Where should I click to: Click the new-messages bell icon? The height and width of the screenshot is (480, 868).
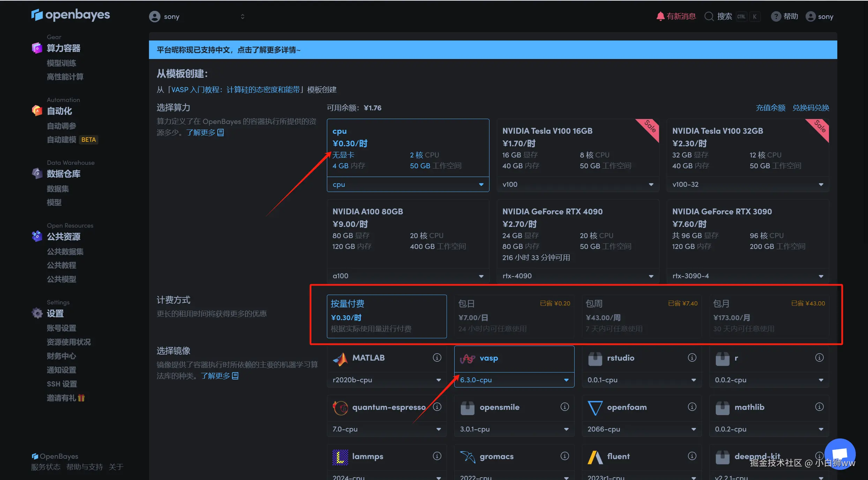click(x=660, y=16)
